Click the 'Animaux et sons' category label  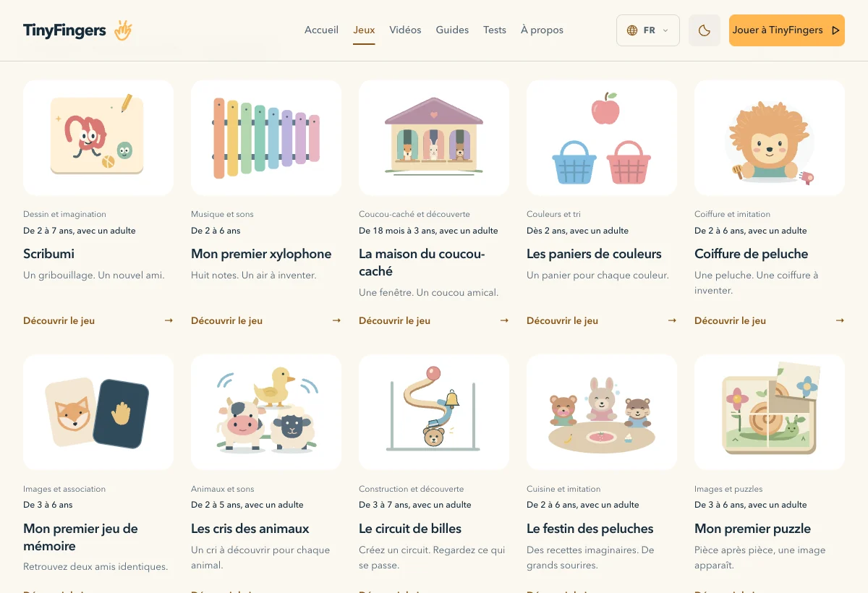point(223,489)
